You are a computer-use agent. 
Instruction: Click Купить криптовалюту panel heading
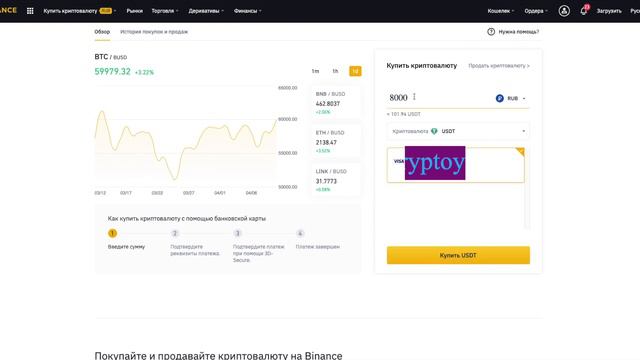point(422,65)
